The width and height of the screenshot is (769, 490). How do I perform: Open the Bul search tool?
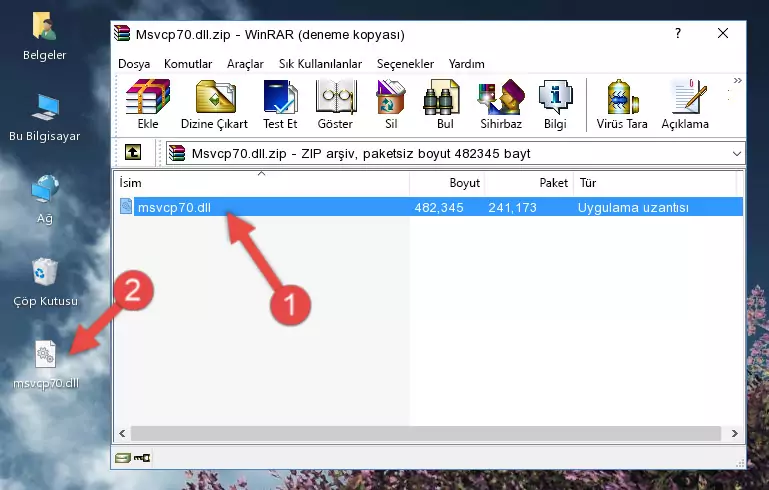click(x=445, y=104)
